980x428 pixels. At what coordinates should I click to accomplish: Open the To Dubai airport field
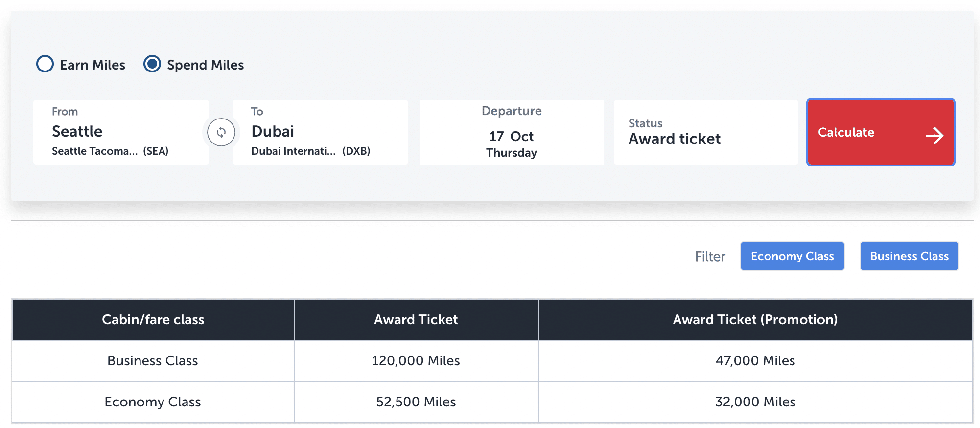tap(320, 132)
